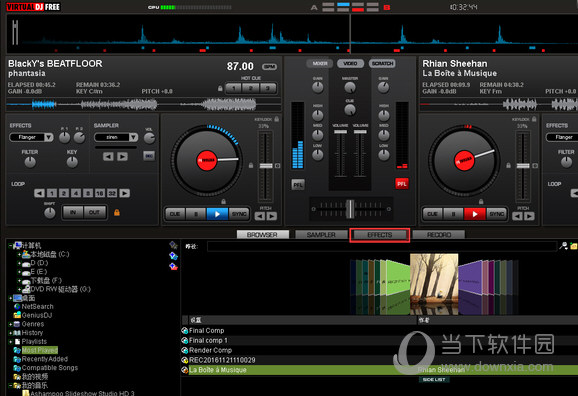Toggle the hot cue lock icon
The width and height of the screenshot is (578, 396).
[220, 88]
